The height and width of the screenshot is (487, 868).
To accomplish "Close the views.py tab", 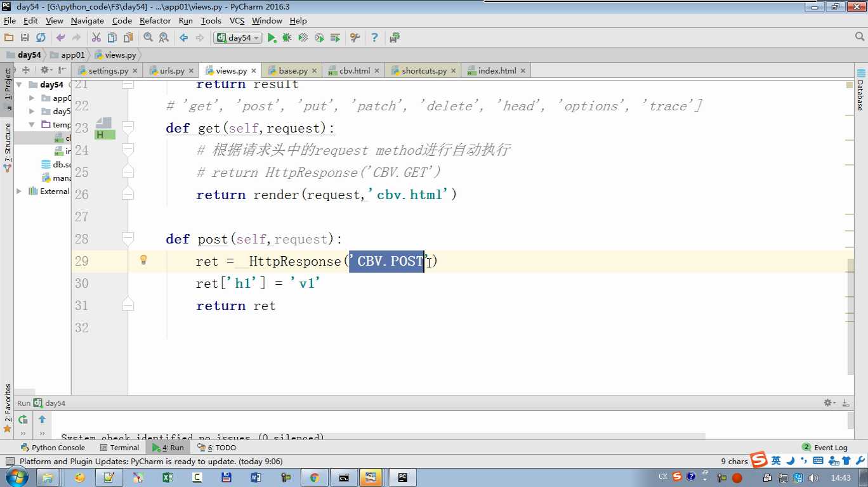I will click(x=254, y=71).
